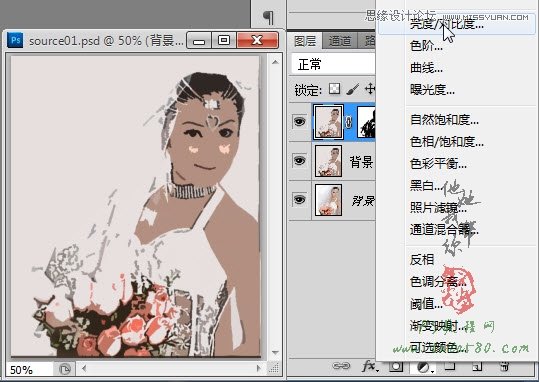Image resolution: width=539 pixels, height=382 pixels.
Task: Click the posterized bride image on the canvas
Action: [135, 206]
